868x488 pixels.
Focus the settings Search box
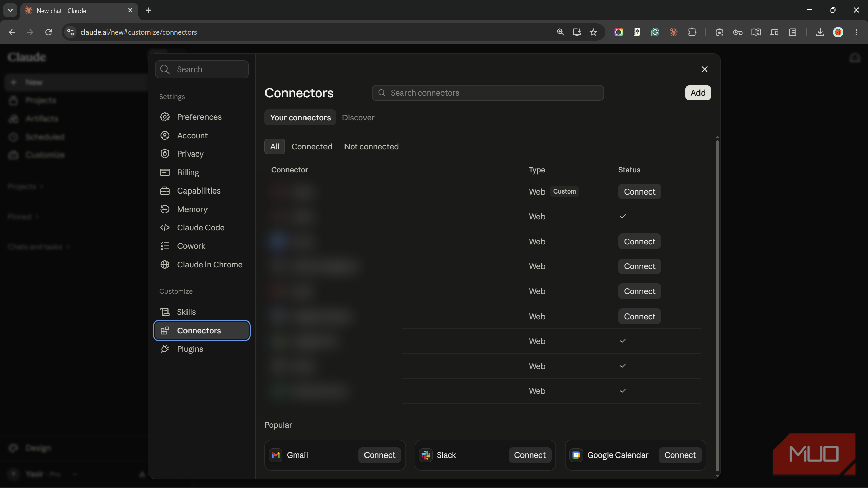(201, 69)
